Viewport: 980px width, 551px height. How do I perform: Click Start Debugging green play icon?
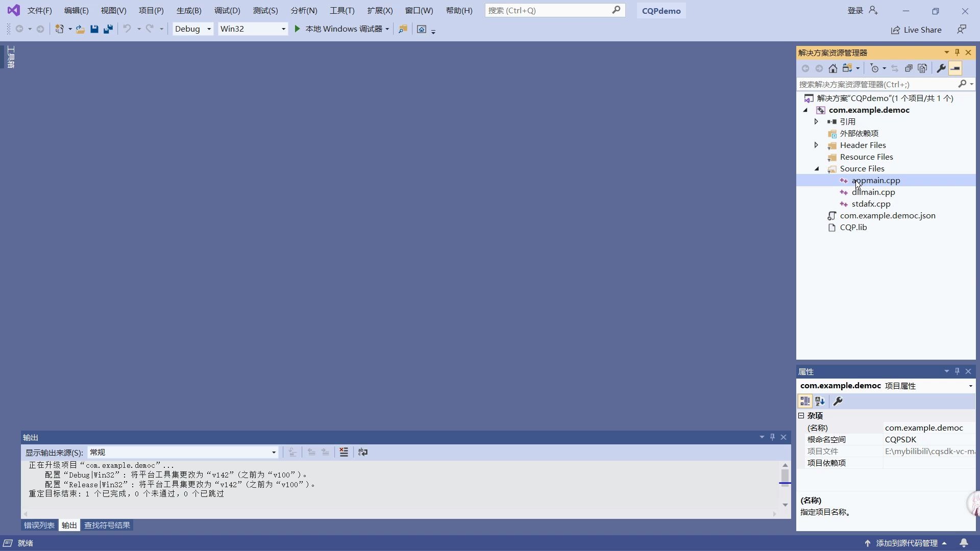pos(297,29)
